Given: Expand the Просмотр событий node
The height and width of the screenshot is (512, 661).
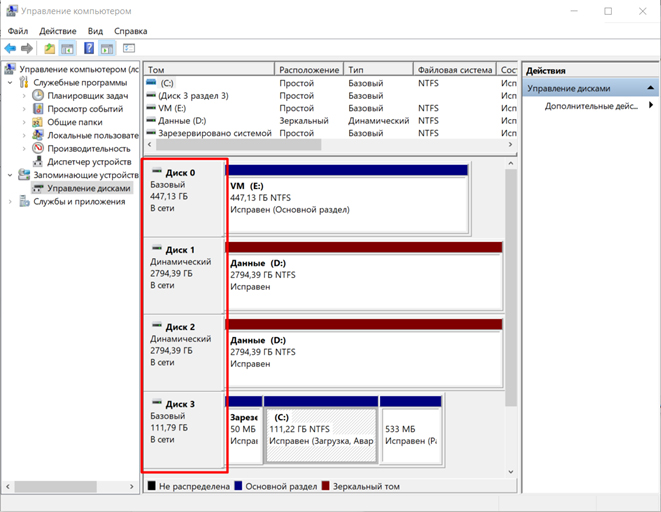Looking at the screenshot, I should (24, 109).
